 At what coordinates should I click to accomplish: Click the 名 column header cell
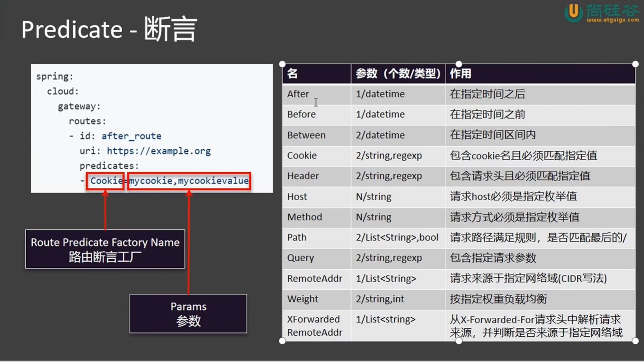click(316, 74)
